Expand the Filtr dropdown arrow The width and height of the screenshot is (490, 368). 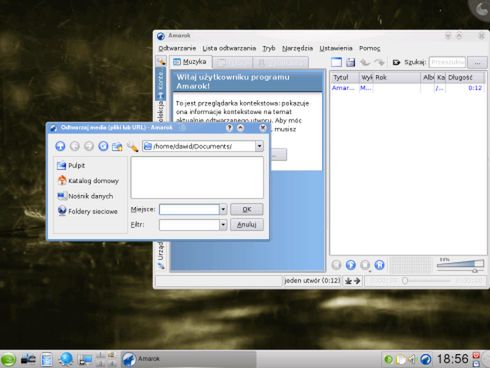[223, 225]
